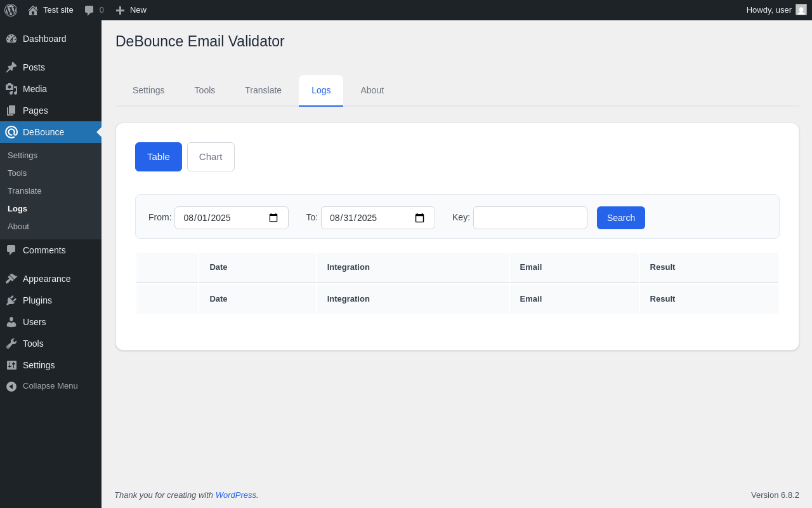Screen dimensions: 812x508
Task: Switch to the Translate tab
Action: point(263,90)
